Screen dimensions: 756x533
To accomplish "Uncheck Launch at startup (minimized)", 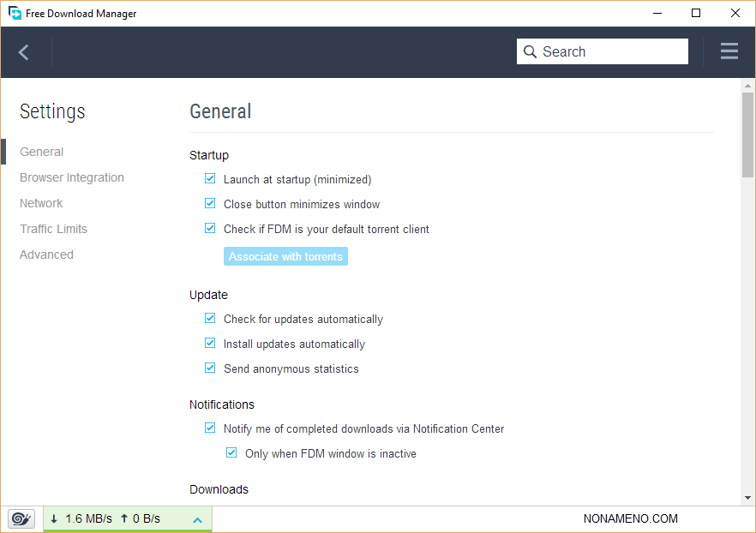I will pyautogui.click(x=210, y=179).
